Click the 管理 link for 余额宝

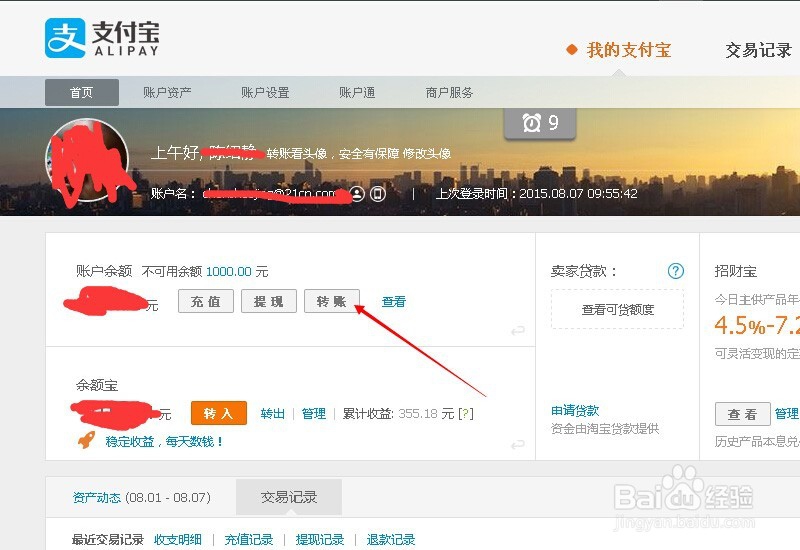313,413
